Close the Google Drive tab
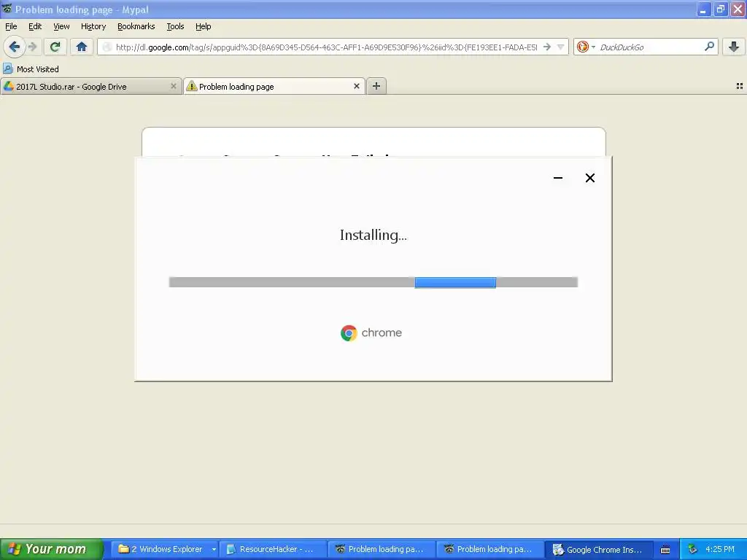 (174, 86)
